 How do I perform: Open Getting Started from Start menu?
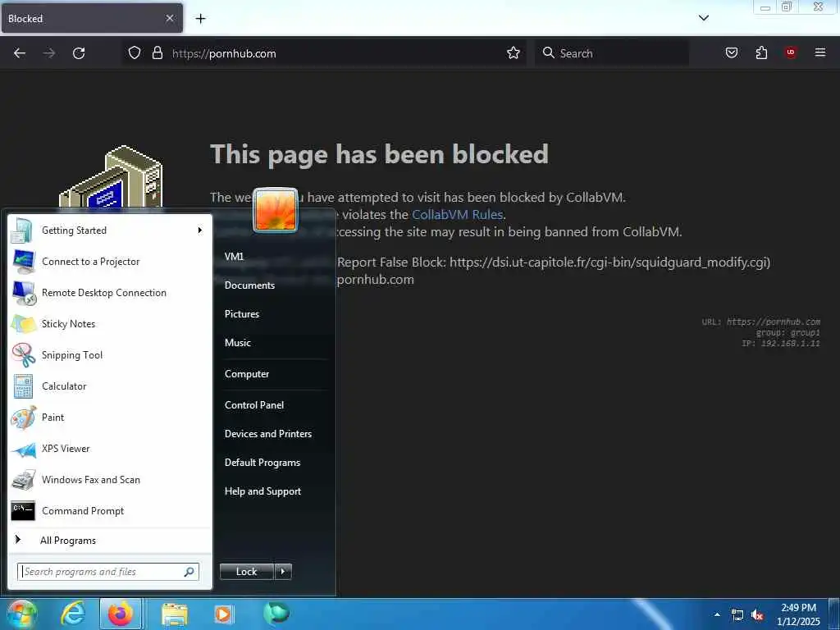tap(110, 231)
